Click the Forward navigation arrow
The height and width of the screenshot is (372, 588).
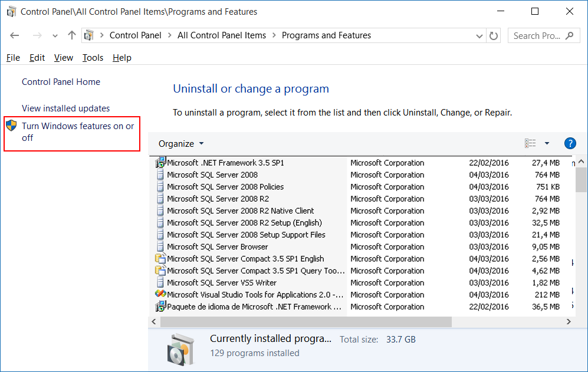pos(37,35)
